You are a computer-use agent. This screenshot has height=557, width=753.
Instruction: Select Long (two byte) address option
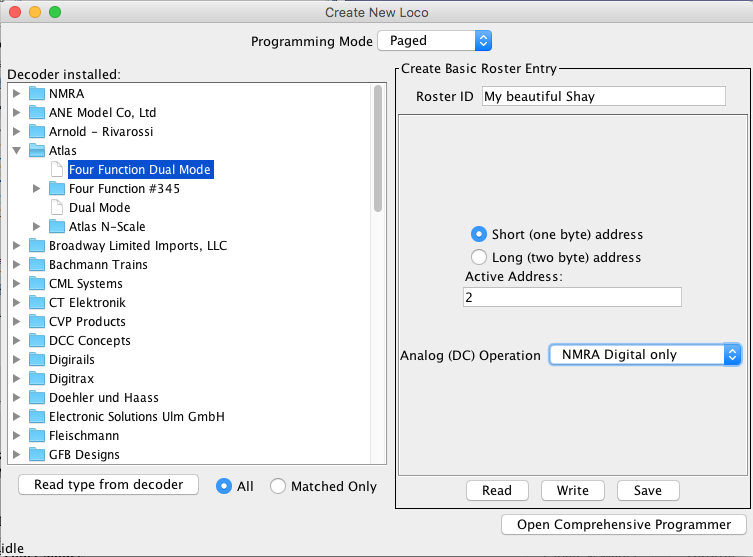479,258
